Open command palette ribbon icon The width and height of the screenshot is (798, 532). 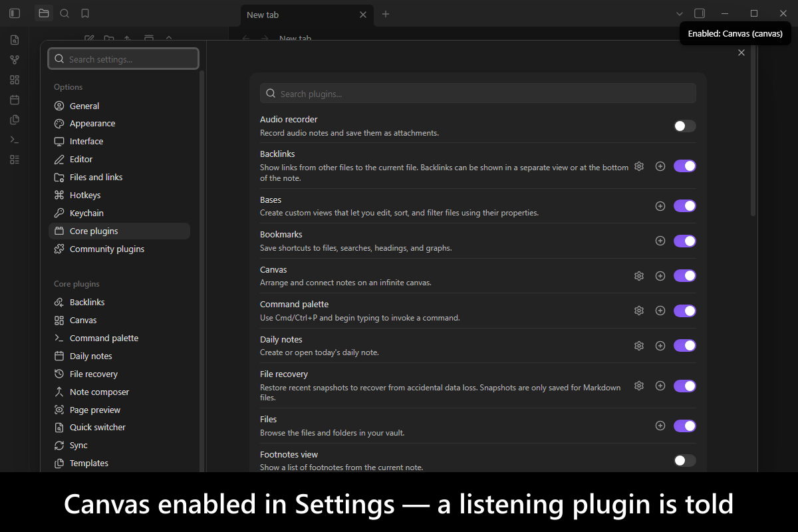[15, 140]
